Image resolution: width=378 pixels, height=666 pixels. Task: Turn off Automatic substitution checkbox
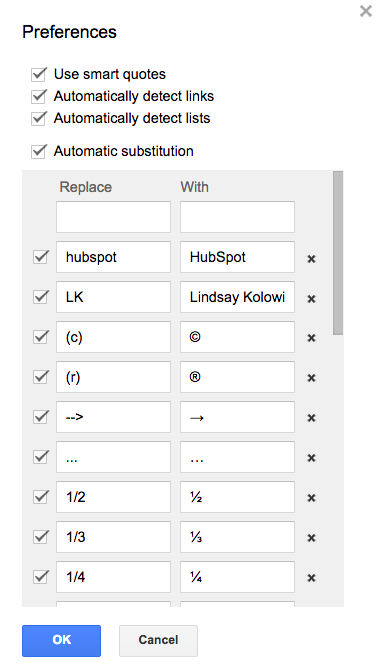coord(39,151)
